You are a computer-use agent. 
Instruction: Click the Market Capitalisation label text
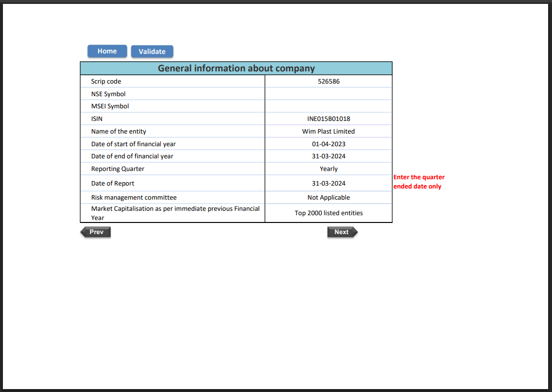[175, 213]
